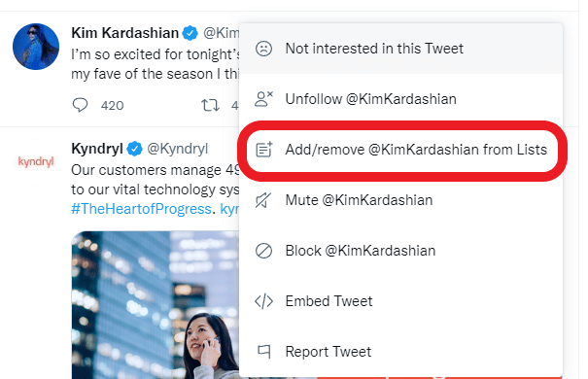Click the muted speaker icon
The height and width of the screenshot is (379, 588).
pos(263,200)
